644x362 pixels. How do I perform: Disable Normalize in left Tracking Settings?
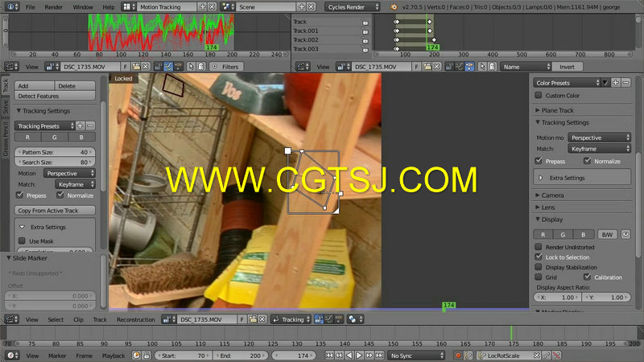click(x=60, y=195)
